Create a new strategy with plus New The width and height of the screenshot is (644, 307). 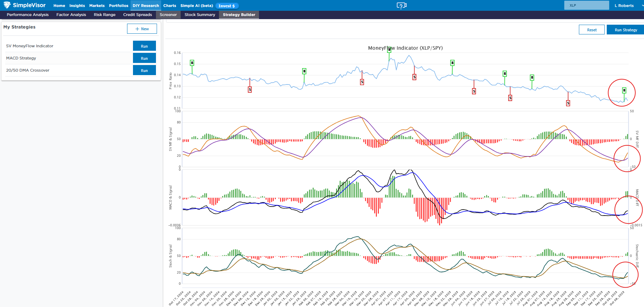tap(142, 29)
